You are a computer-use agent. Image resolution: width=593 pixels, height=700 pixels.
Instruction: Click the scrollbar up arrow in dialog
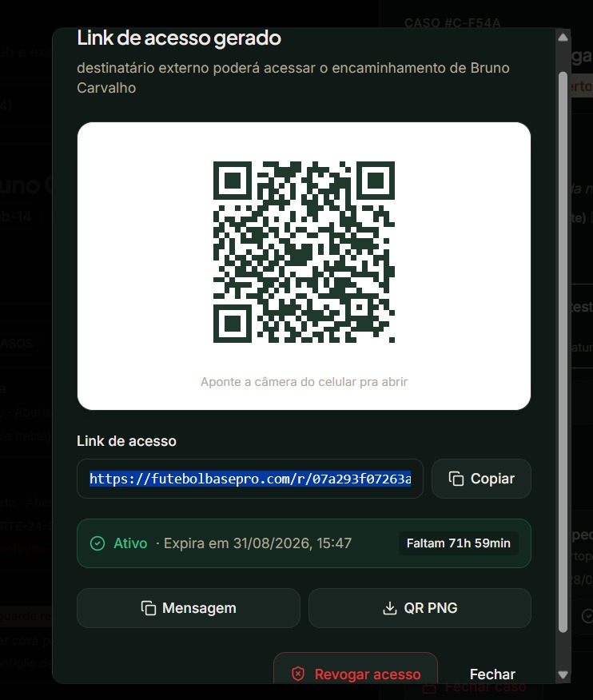click(563, 38)
